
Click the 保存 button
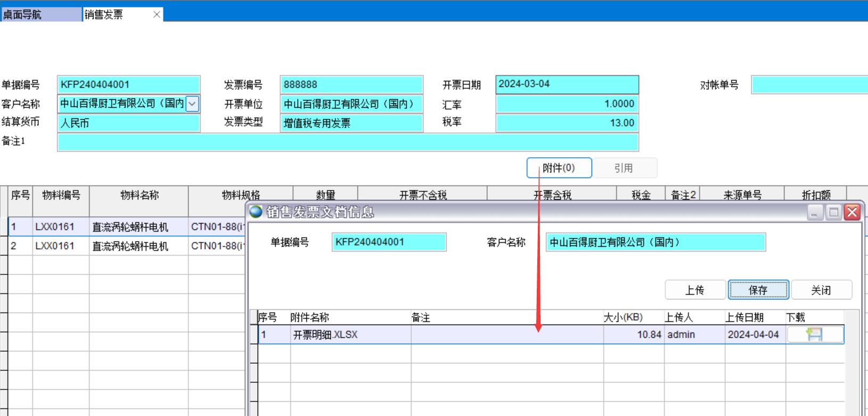coord(758,290)
